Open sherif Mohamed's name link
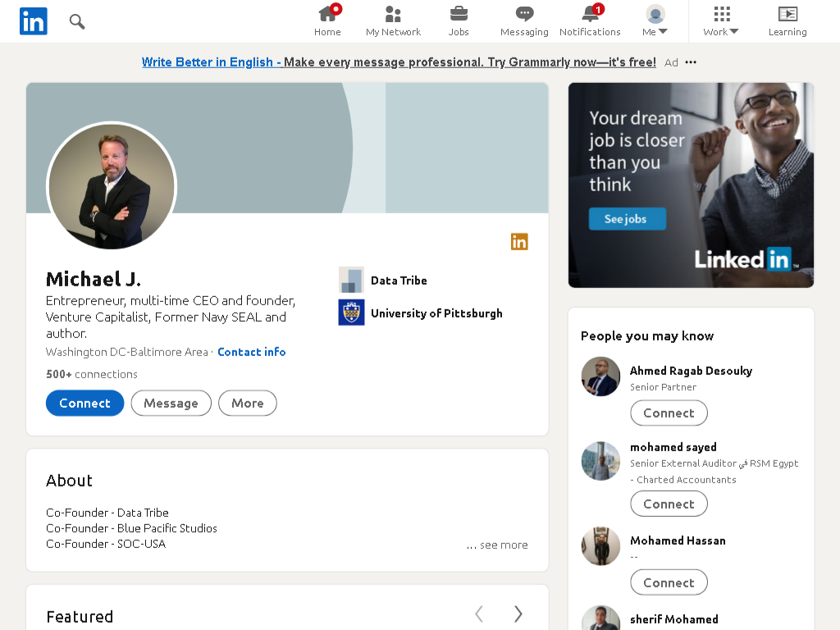This screenshot has height=630, width=840. pyautogui.click(x=674, y=619)
